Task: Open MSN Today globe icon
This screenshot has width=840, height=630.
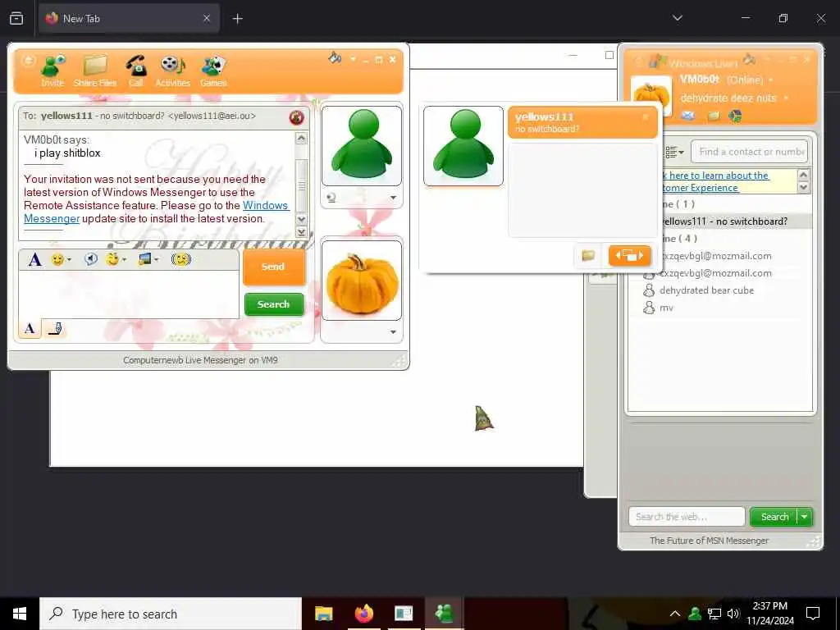Action: [x=736, y=116]
